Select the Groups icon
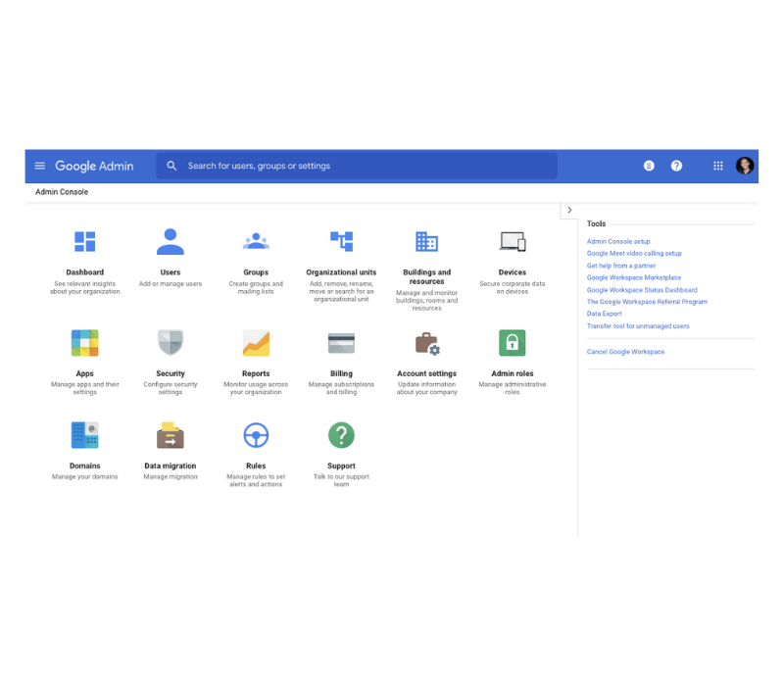This screenshot has width=784, height=686. click(256, 241)
